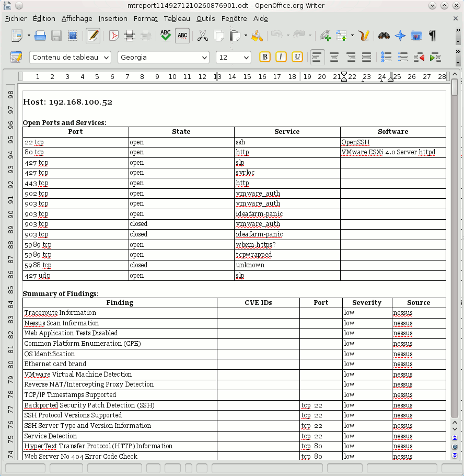Open the Navigator star icon
Viewport: 464px width, 476px height.
tap(400, 36)
